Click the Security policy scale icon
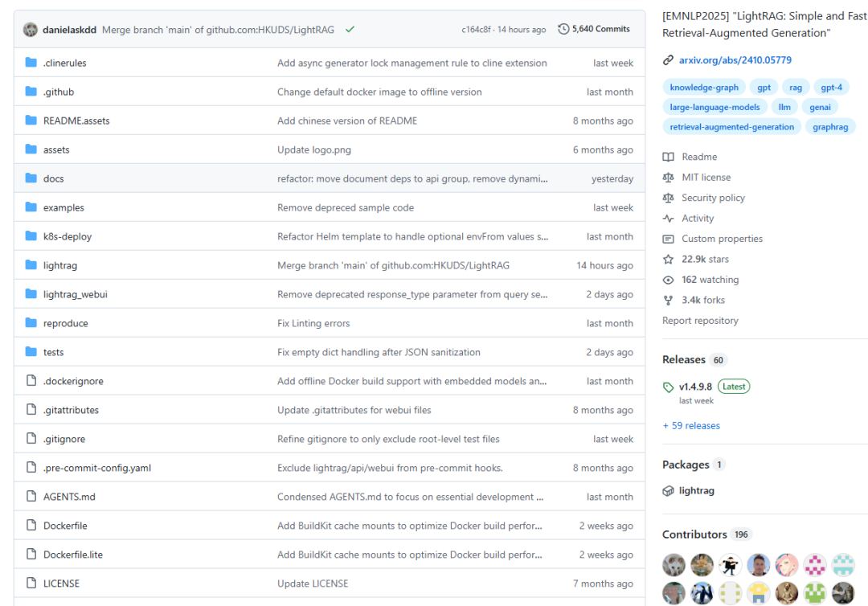 click(x=668, y=198)
